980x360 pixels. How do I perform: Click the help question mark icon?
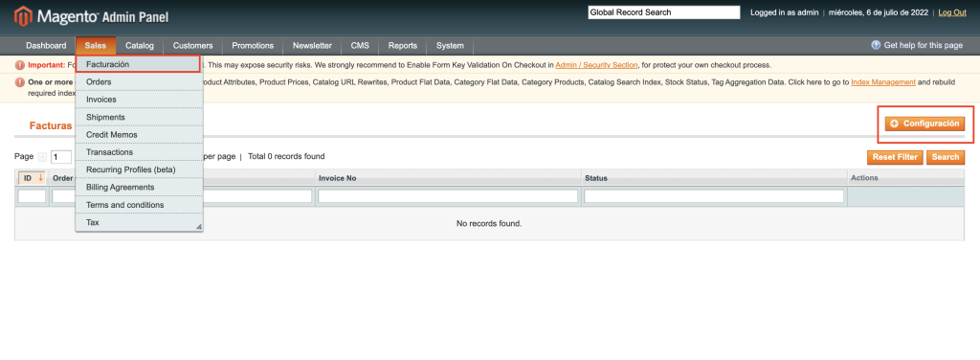[876, 46]
